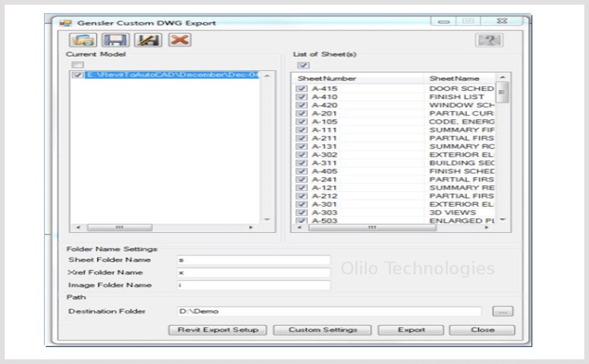Uncheck the checkbox for sheet A-410
The image size is (589, 364).
[x=301, y=97]
